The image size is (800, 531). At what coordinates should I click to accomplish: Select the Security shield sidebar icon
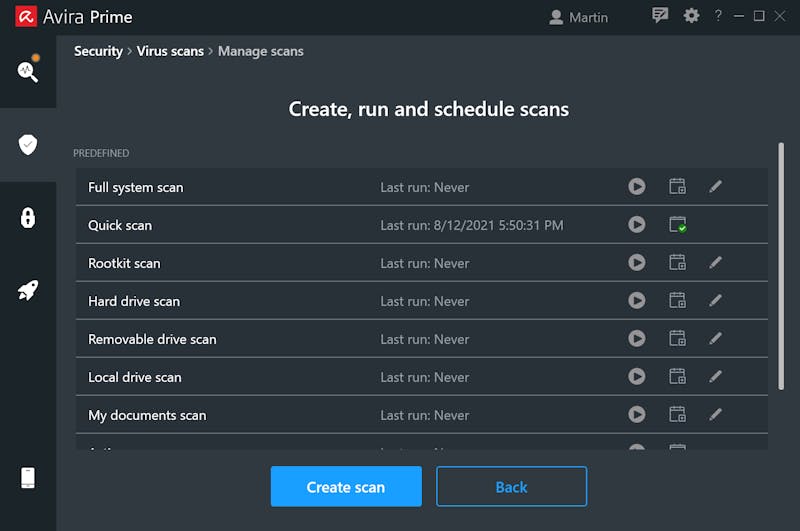pos(28,144)
